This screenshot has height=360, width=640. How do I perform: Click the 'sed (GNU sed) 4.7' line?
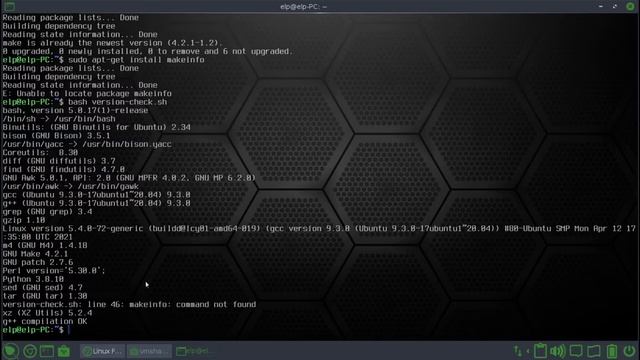[x=42, y=288]
